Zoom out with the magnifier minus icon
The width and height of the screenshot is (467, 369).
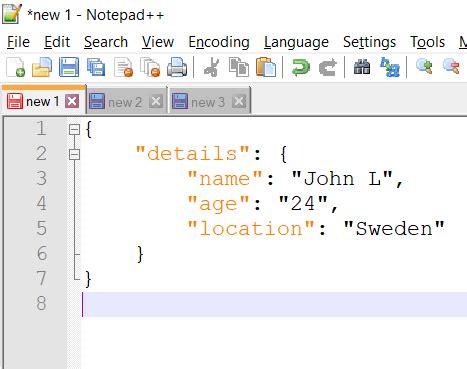pos(451,67)
